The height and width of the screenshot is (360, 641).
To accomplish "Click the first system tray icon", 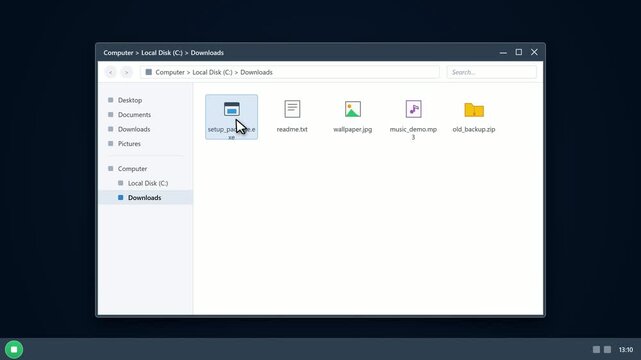I will click(x=596, y=349).
